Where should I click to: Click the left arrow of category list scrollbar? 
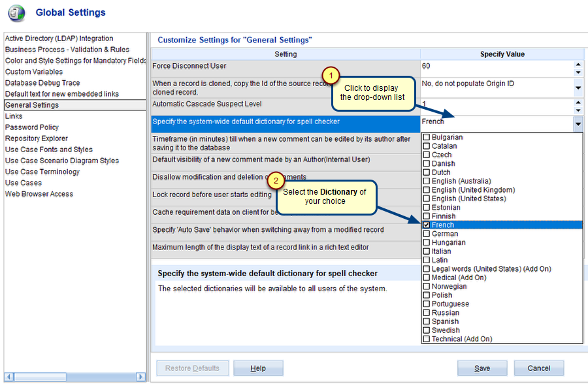9,377
